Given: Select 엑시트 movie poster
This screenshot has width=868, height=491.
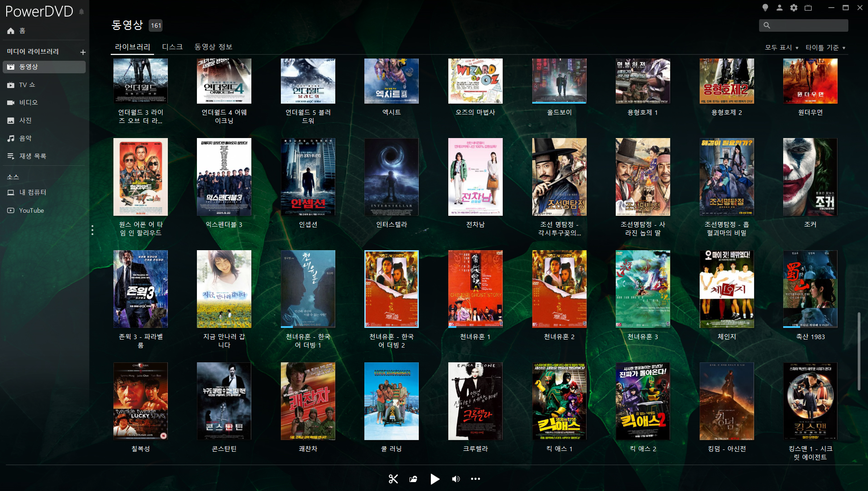Looking at the screenshot, I should tap(392, 81).
